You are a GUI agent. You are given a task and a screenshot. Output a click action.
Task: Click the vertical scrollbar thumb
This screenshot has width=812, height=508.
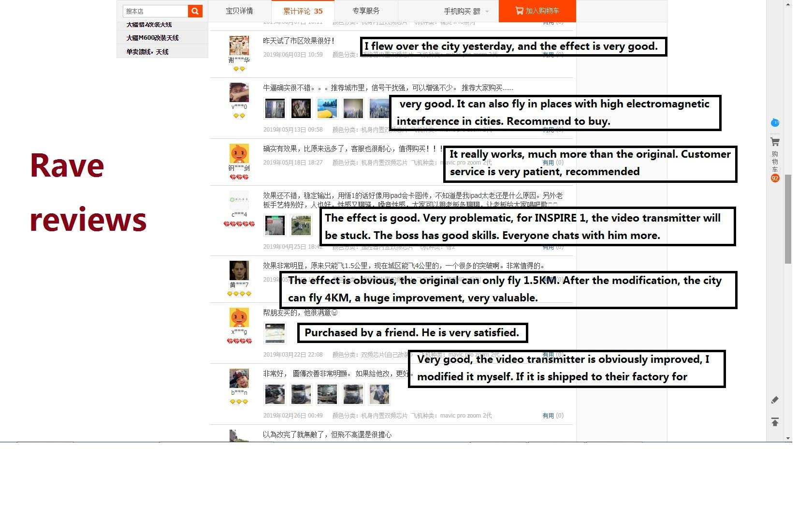[788, 219]
